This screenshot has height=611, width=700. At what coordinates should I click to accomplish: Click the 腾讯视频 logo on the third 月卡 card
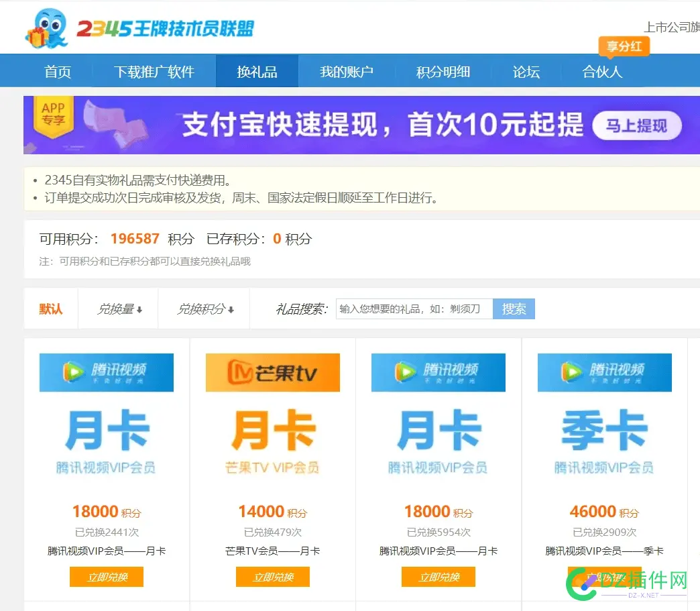tap(438, 372)
